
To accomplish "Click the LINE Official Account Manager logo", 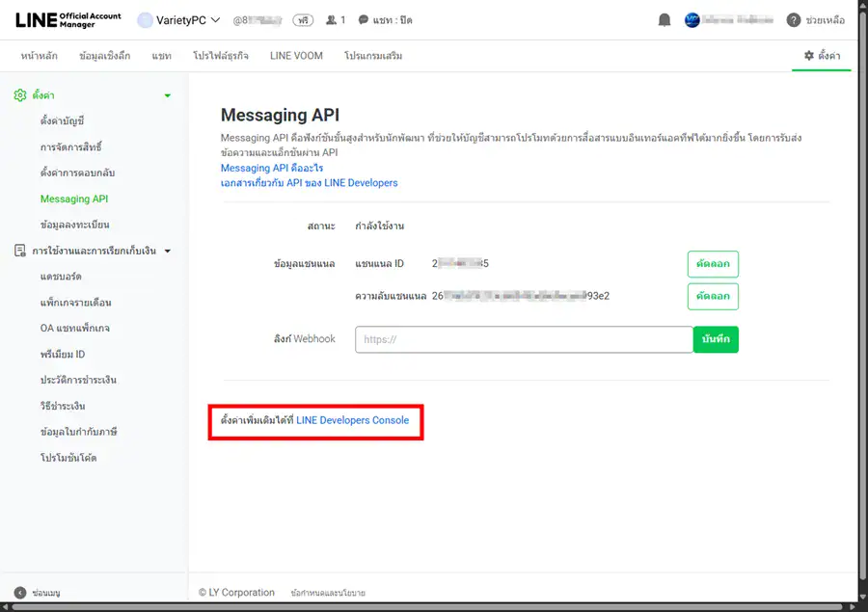I will pyautogui.click(x=68, y=20).
